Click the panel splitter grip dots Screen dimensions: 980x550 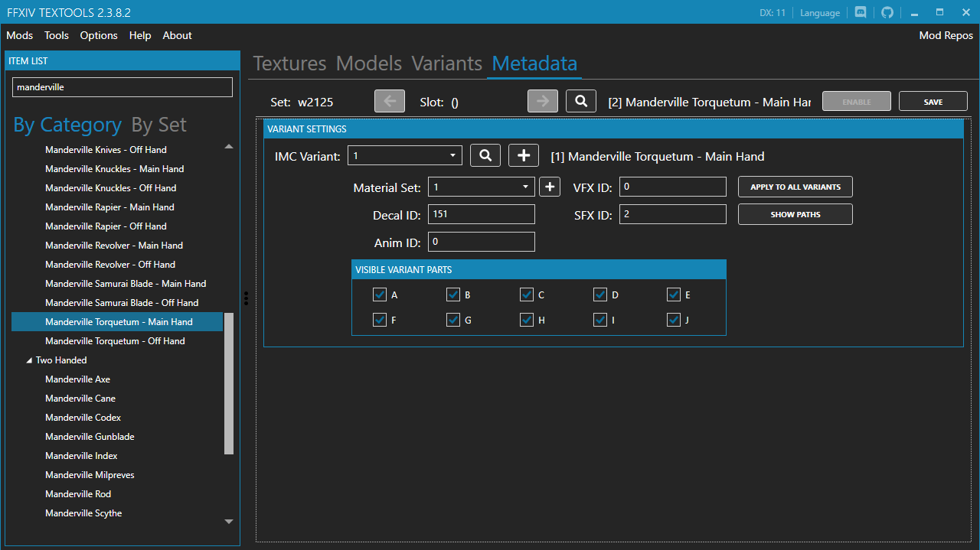[246, 298]
